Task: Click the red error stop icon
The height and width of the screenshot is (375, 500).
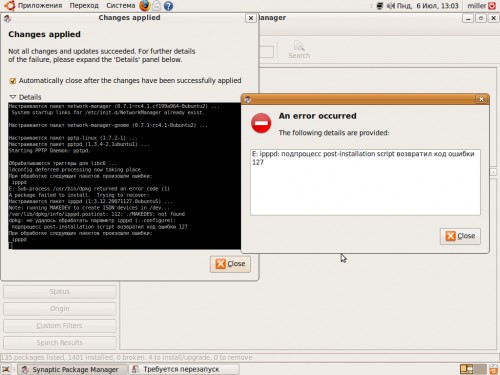Action: click(261, 123)
